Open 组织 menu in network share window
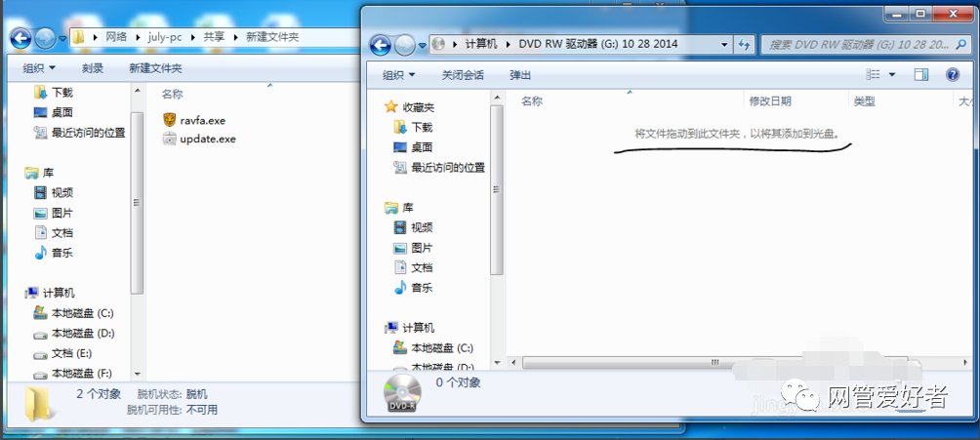980x440 pixels. [39, 68]
